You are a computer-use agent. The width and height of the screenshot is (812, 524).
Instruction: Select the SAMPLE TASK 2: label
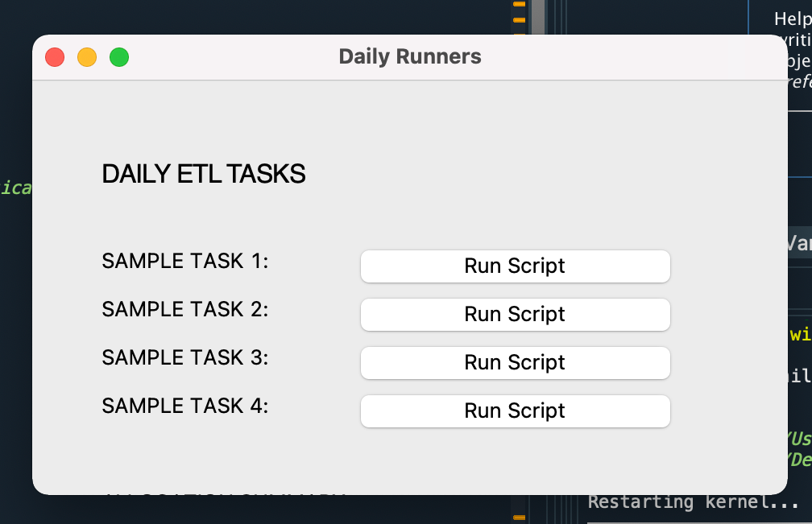pos(185,309)
